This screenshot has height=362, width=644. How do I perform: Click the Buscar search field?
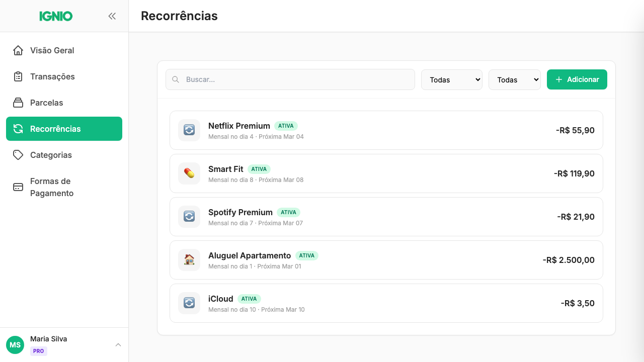point(290,79)
